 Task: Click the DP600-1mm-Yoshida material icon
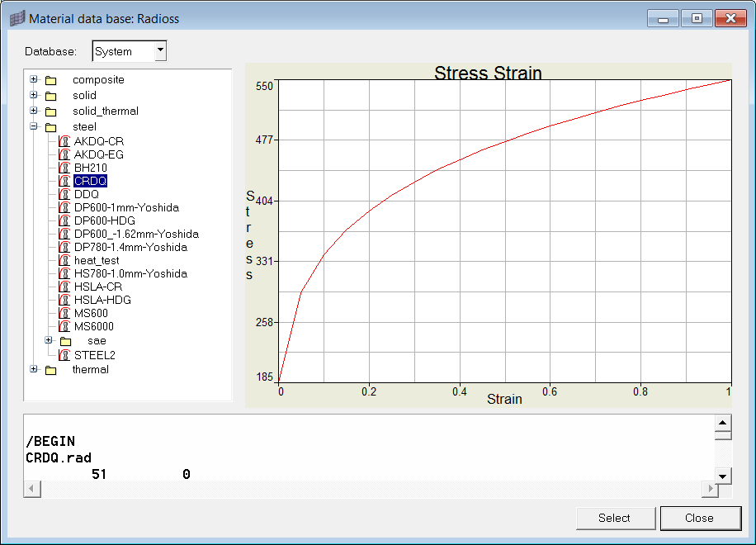pyautogui.click(x=64, y=207)
